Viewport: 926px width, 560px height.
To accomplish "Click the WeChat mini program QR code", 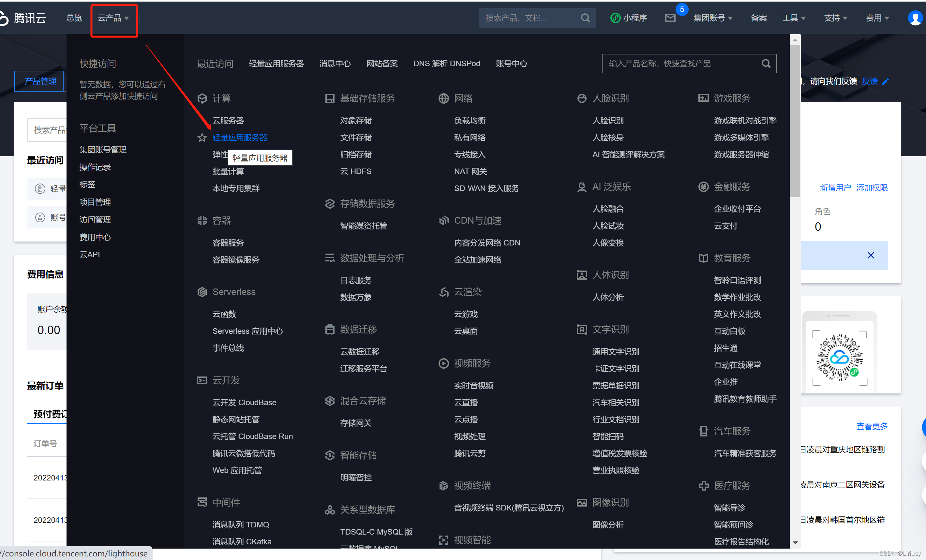I will [839, 357].
